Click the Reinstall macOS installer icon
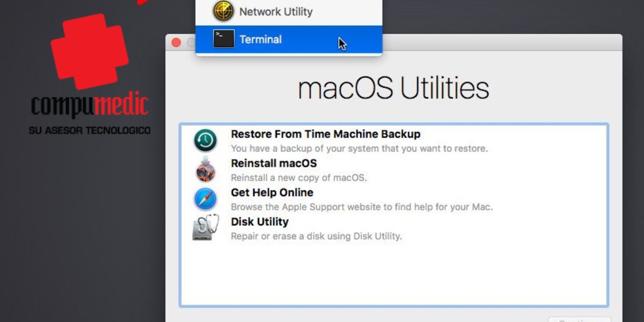The width and height of the screenshot is (644, 322). (205, 170)
